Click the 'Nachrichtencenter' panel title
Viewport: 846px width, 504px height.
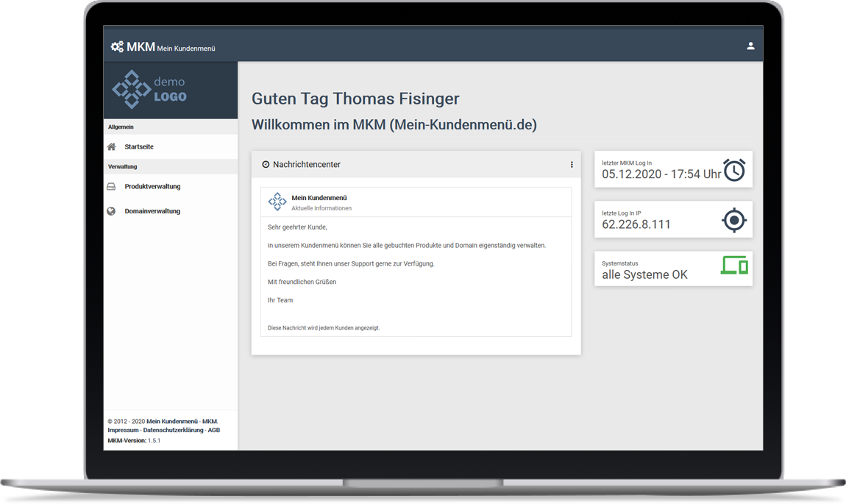click(307, 165)
